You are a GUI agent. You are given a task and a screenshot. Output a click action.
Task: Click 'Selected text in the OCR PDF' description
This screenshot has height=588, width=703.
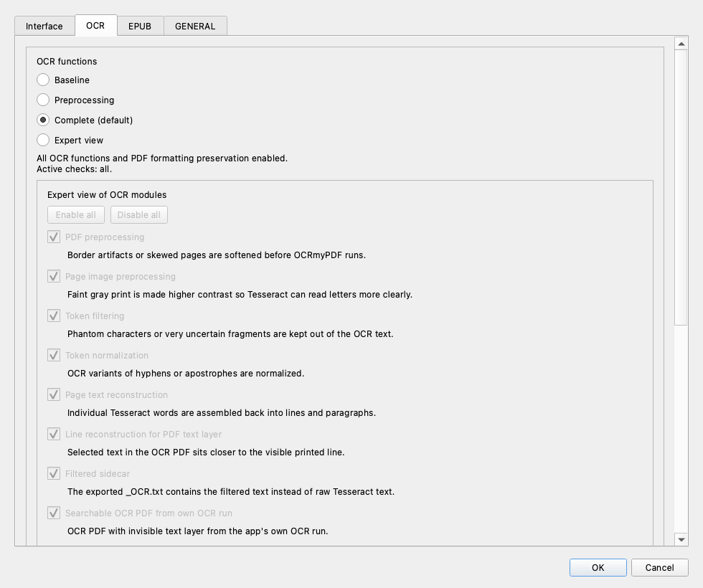[x=206, y=452]
